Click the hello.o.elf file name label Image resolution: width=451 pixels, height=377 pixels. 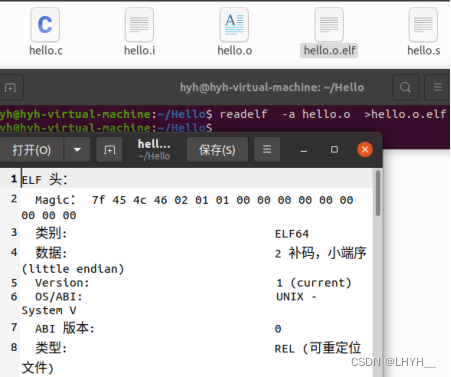coord(329,51)
